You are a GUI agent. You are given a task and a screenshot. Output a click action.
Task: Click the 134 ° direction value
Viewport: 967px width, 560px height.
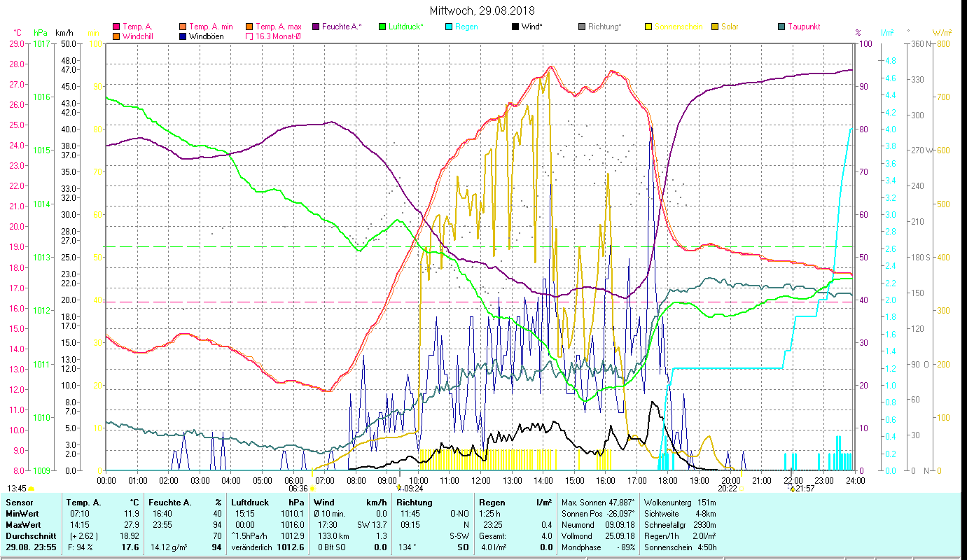(407, 546)
